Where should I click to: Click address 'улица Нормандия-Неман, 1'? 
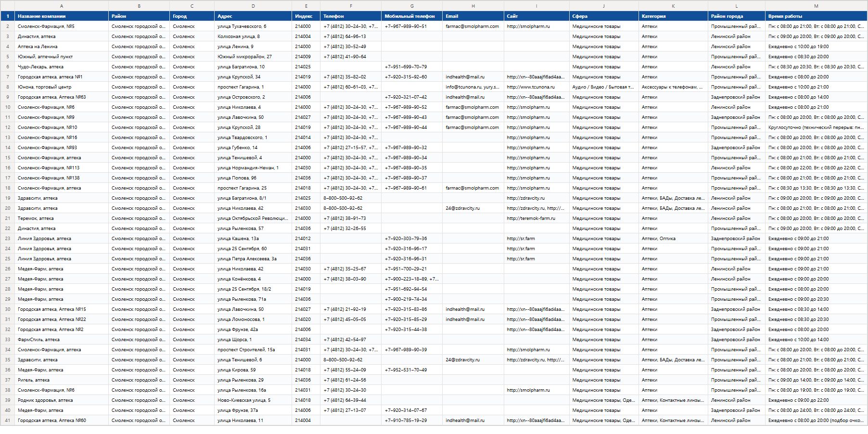tap(253, 168)
